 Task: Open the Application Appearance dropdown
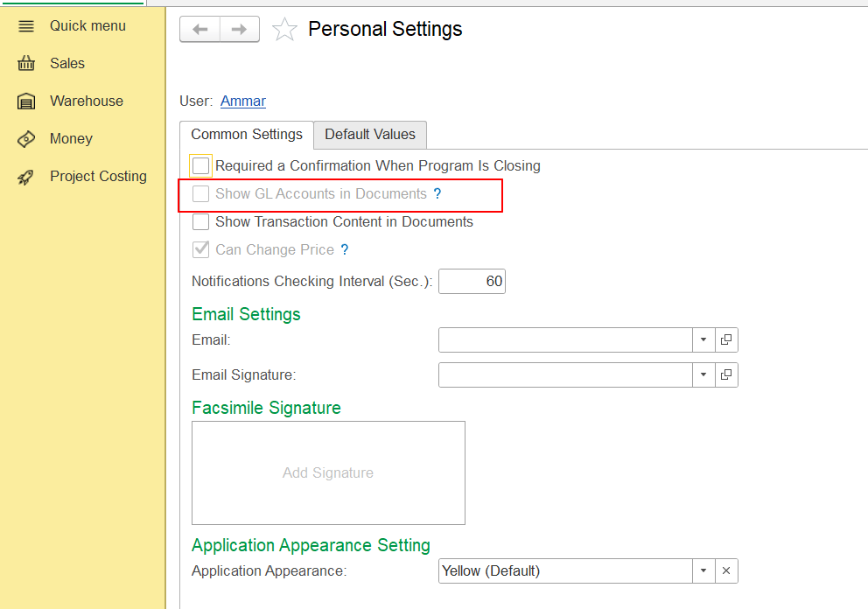tap(703, 571)
